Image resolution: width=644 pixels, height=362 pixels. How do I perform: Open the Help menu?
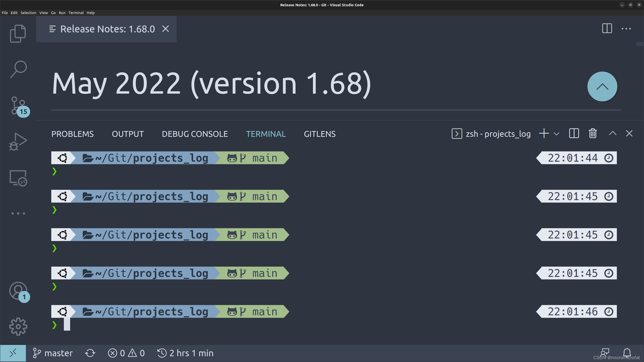click(90, 13)
